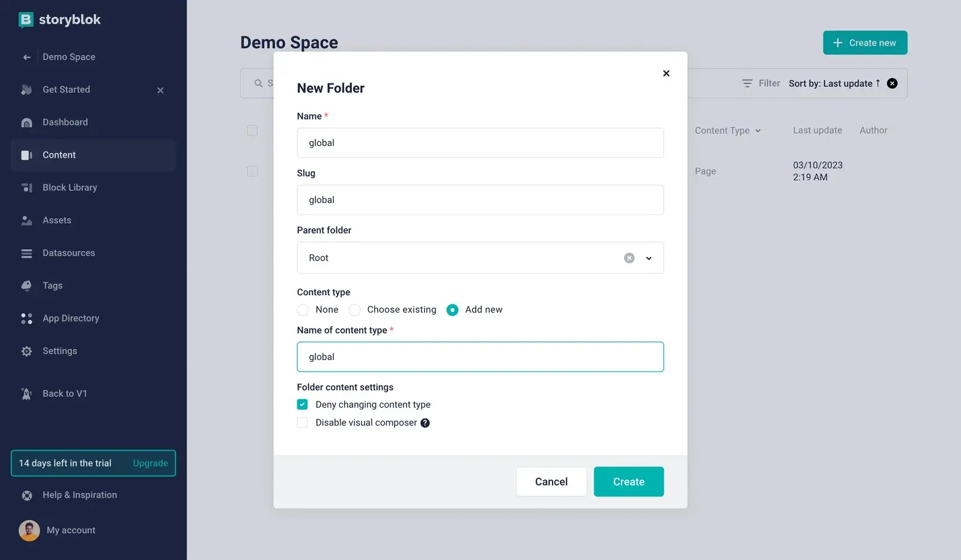Enable Disable visual composer checkbox
Screen dimensions: 961x560
point(302,423)
